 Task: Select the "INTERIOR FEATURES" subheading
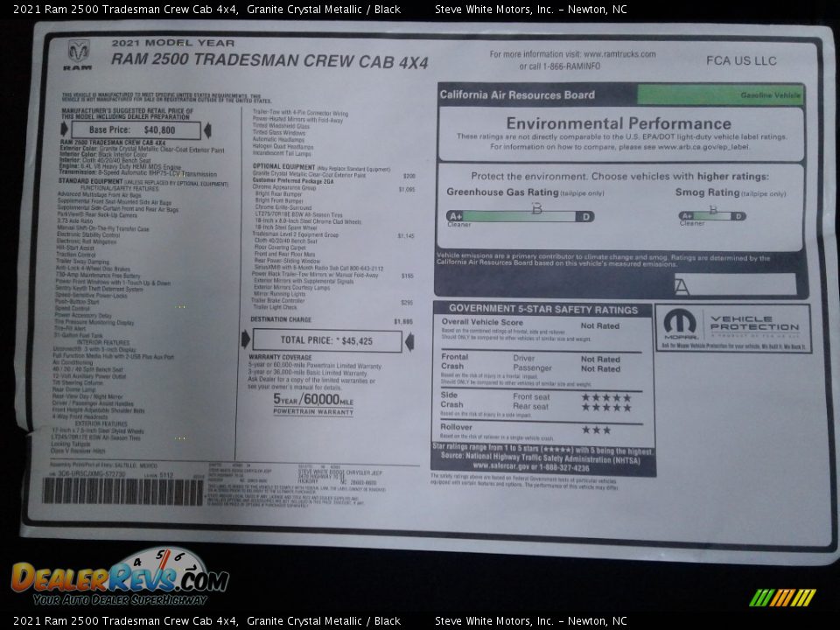point(103,342)
